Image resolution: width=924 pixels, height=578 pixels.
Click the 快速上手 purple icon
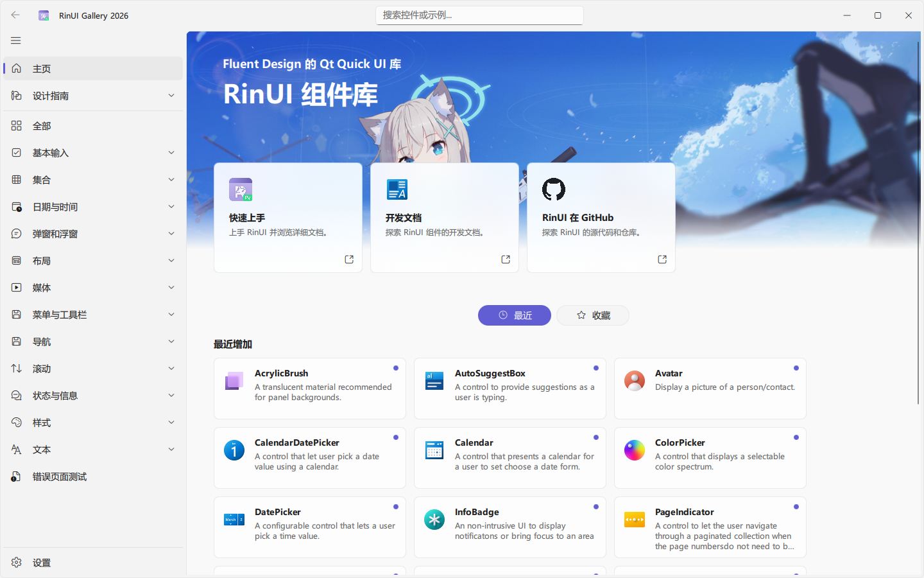(x=241, y=189)
